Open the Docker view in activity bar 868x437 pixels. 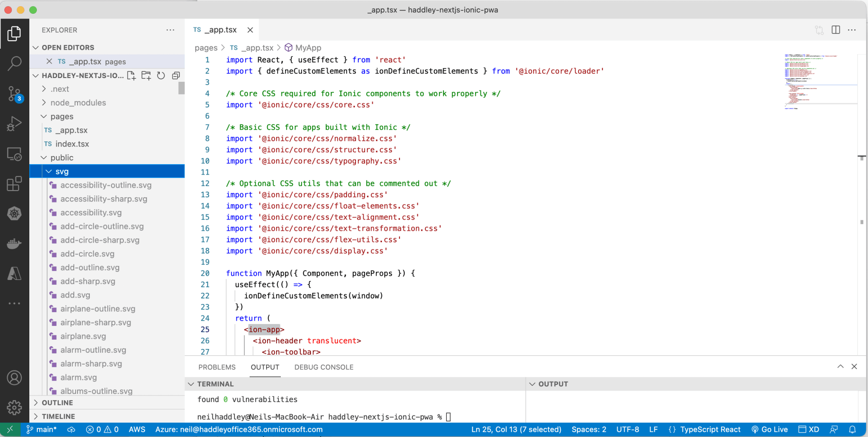(14, 244)
